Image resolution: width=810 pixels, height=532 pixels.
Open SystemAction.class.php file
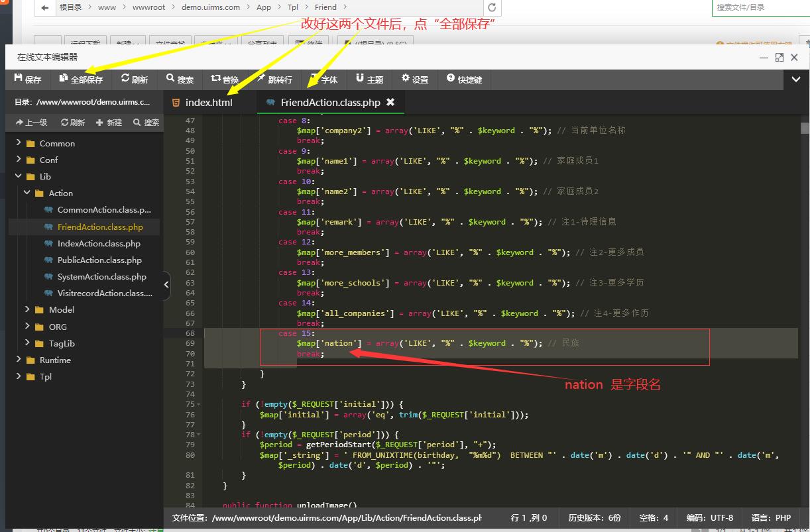(x=102, y=276)
